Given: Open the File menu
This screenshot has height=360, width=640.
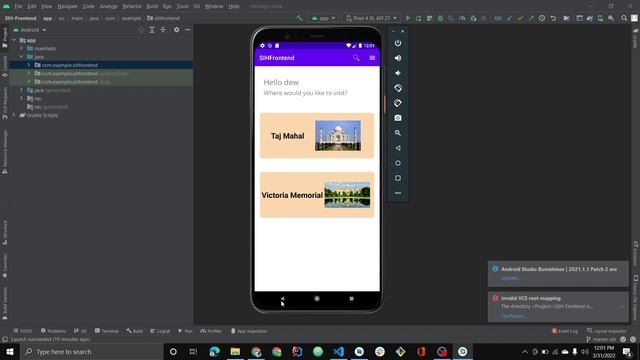Looking at the screenshot, I should [18, 7].
